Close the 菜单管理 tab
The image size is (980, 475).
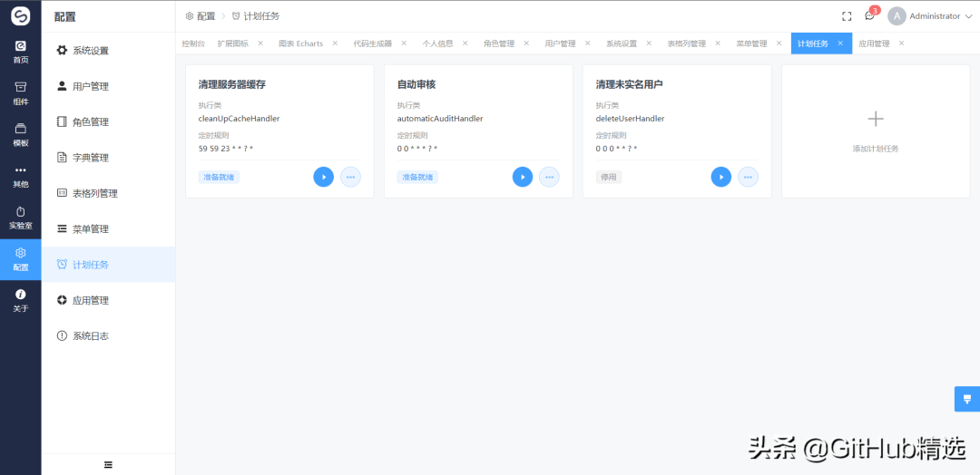click(779, 44)
